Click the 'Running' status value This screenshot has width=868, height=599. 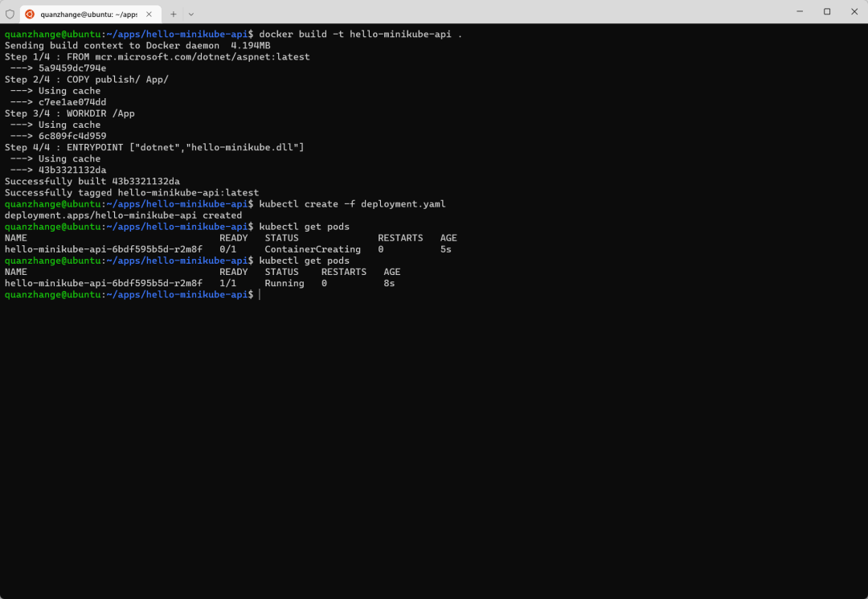[285, 284]
